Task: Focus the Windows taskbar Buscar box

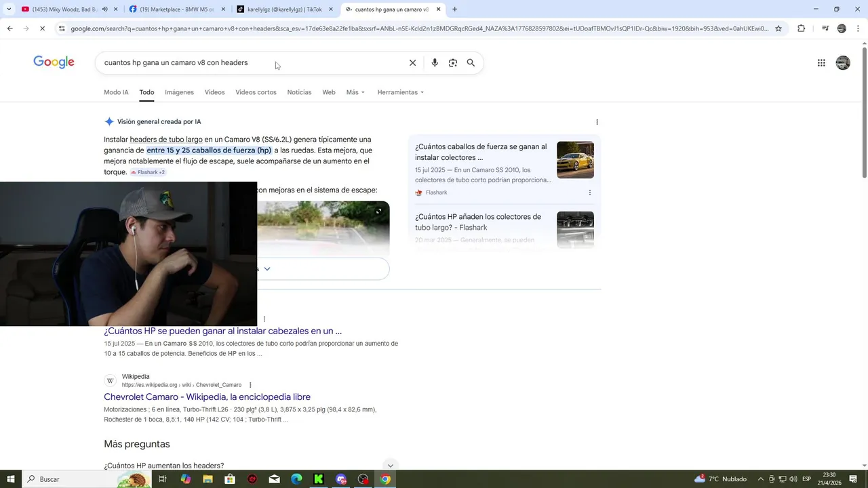Action: 86,479
